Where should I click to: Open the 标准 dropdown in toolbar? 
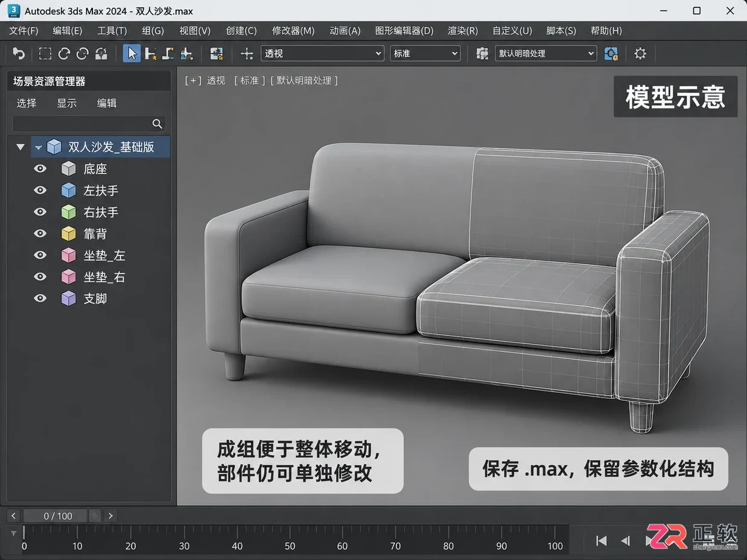pos(425,54)
